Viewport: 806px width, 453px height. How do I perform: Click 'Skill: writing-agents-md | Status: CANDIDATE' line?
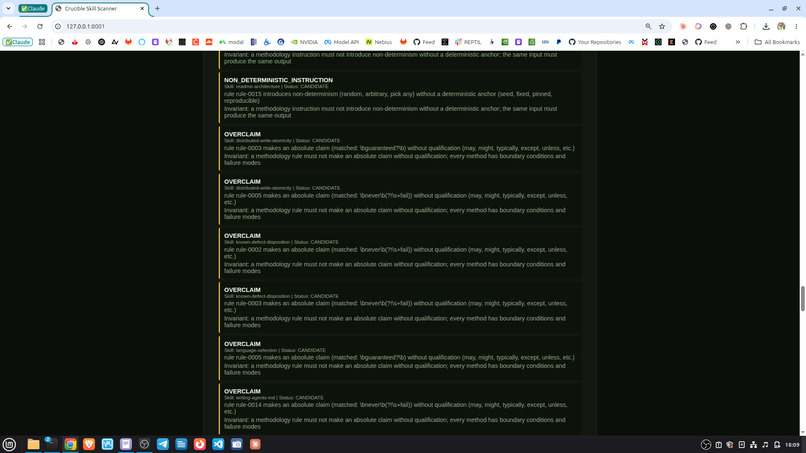(273, 398)
